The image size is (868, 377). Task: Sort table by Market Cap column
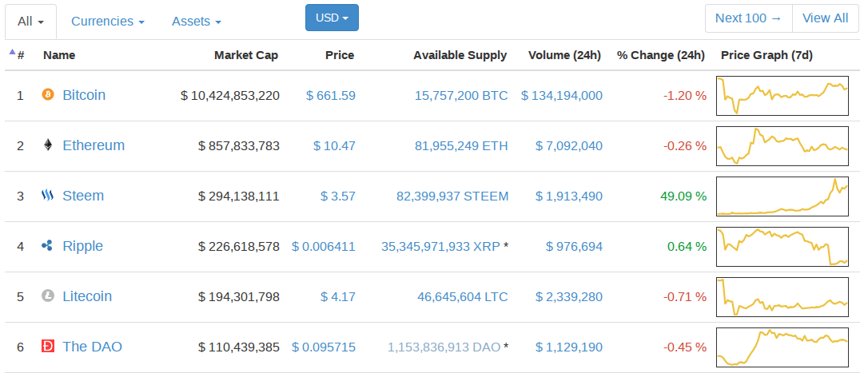click(x=246, y=55)
